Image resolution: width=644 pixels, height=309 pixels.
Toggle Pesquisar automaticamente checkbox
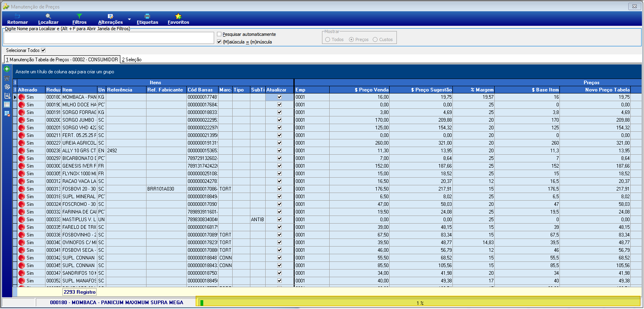point(219,34)
